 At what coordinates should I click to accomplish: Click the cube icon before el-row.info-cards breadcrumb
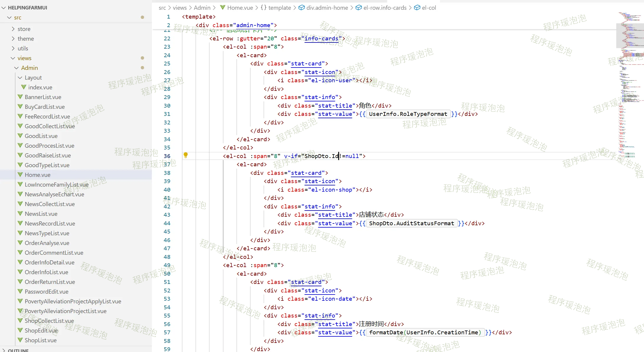pyautogui.click(x=358, y=8)
